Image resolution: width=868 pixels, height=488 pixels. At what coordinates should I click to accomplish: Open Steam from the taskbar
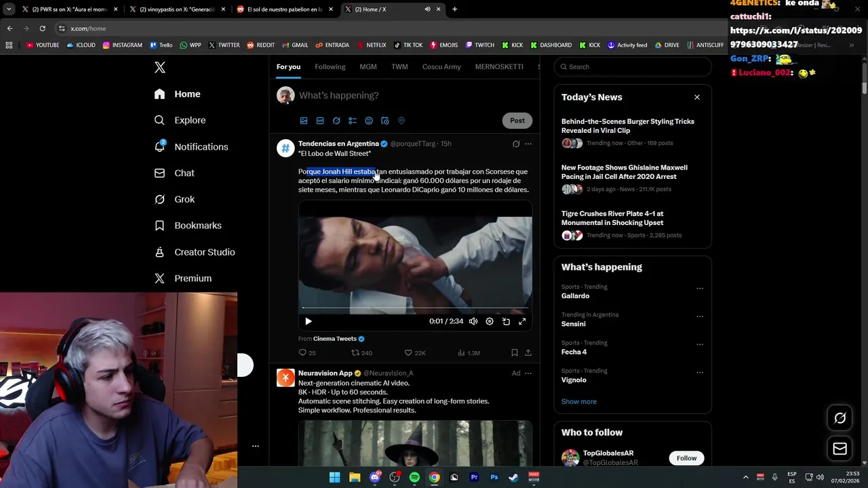[514, 477]
